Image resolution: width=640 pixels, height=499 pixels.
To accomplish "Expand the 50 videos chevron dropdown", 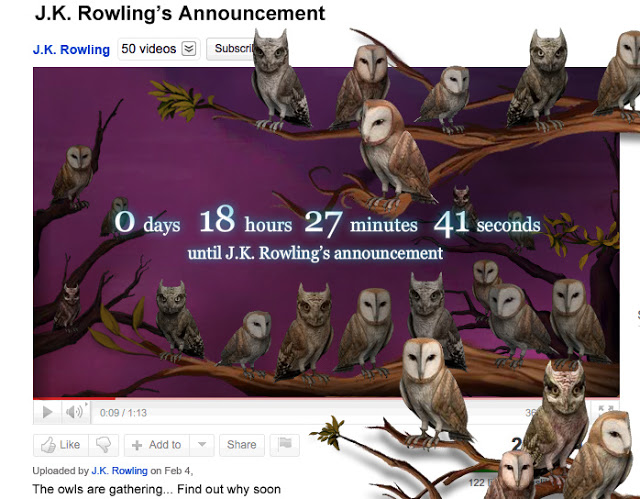I will click(x=189, y=49).
